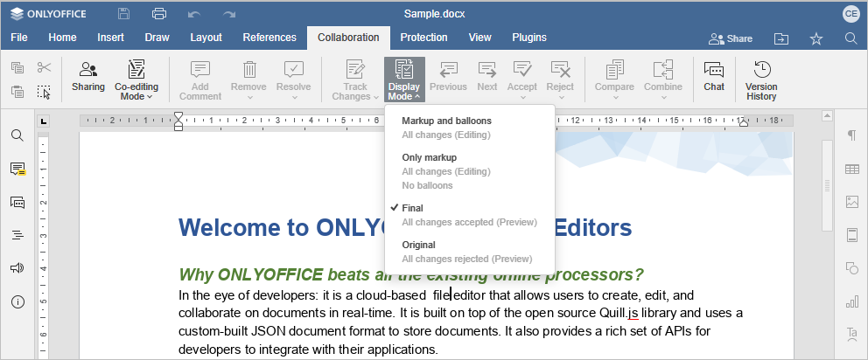Select Final display mode option
This screenshot has width=868, height=360.
[x=469, y=215]
